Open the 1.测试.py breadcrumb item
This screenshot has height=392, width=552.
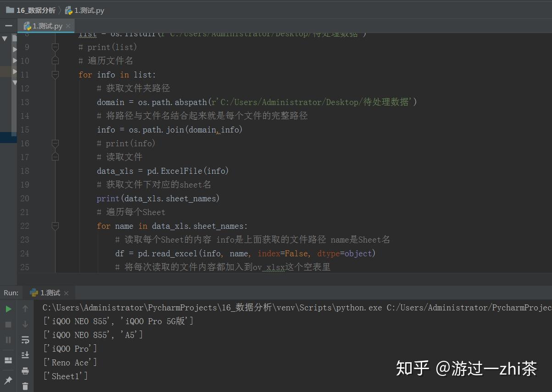(x=84, y=10)
